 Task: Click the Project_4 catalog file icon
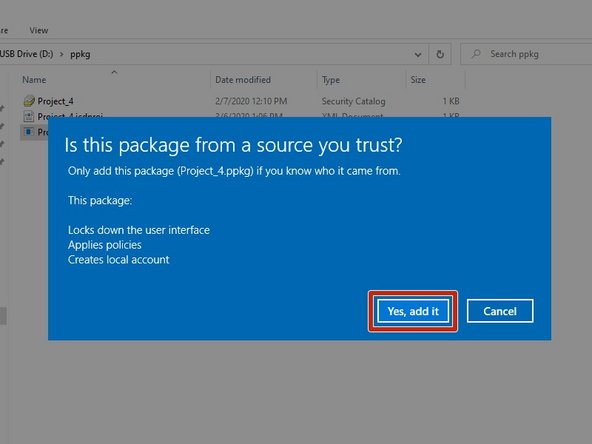(29, 101)
